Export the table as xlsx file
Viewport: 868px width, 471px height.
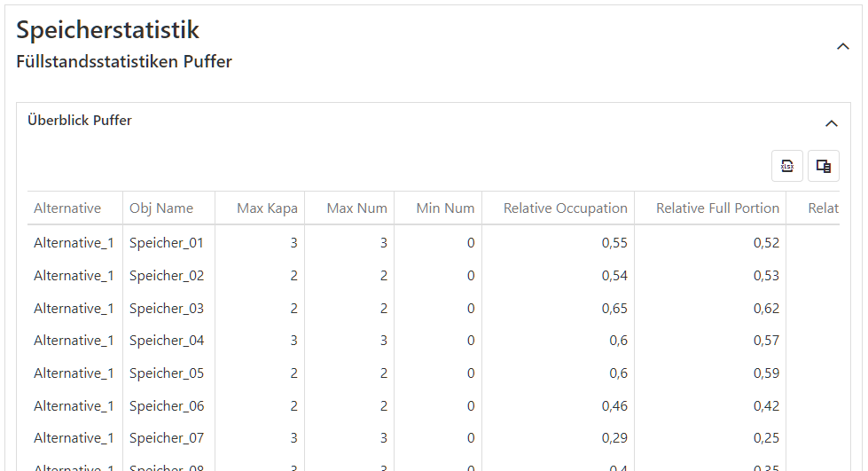[786, 166]
